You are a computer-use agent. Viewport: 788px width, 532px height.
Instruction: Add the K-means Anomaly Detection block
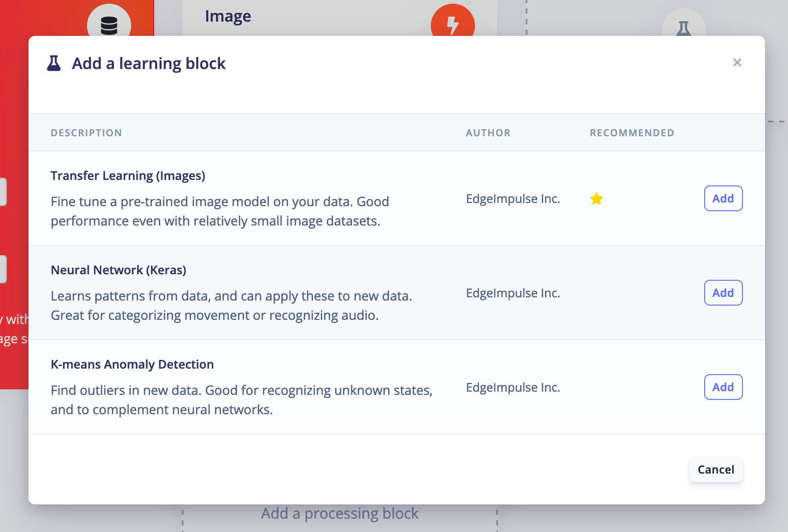(723, 387)
